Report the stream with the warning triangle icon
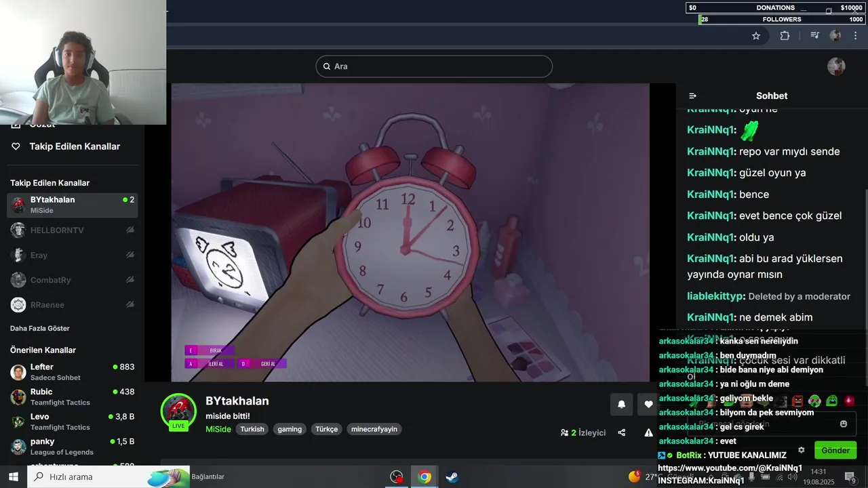 (x=648, y=432)
